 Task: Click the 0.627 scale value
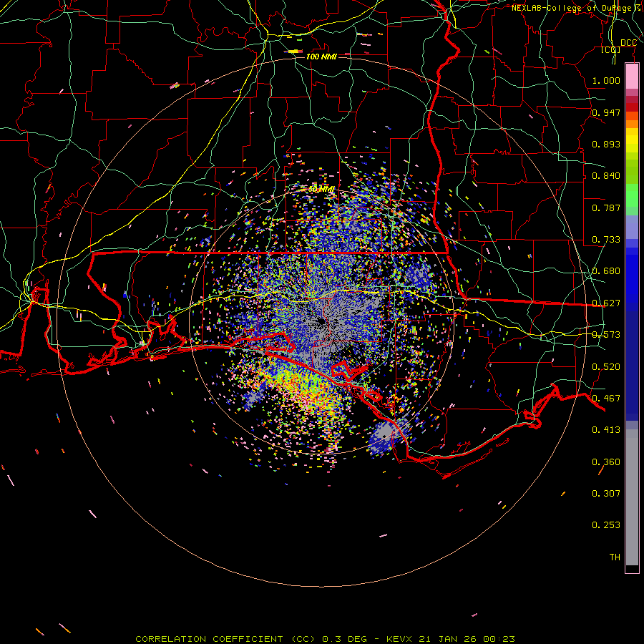[x=606, y=303]
